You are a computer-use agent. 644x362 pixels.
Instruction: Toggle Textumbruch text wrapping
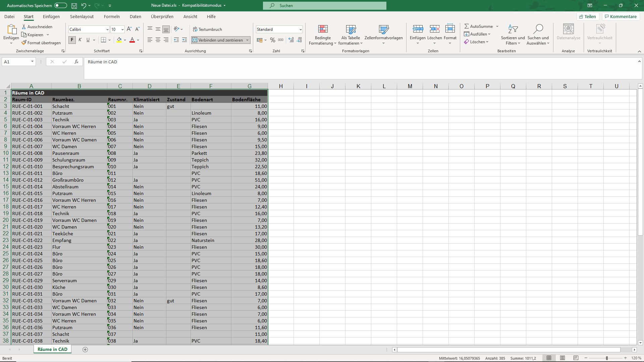[207, 29]
